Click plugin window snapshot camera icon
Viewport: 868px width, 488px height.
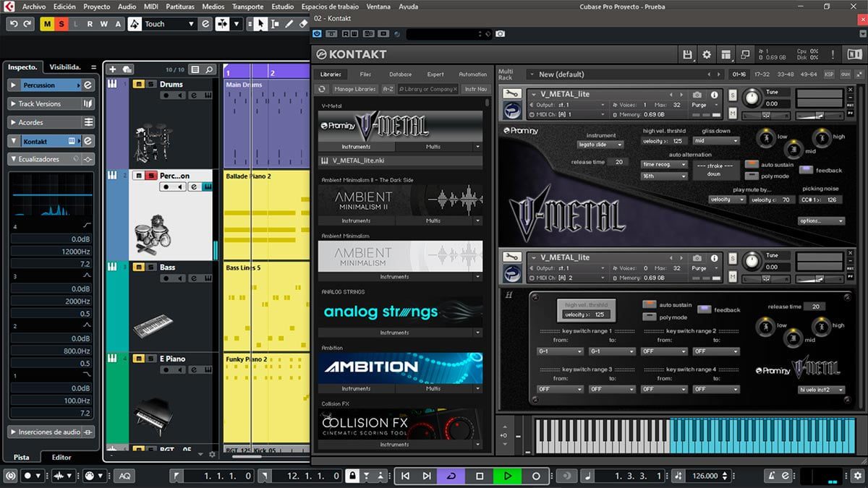[x=501, y=34]
